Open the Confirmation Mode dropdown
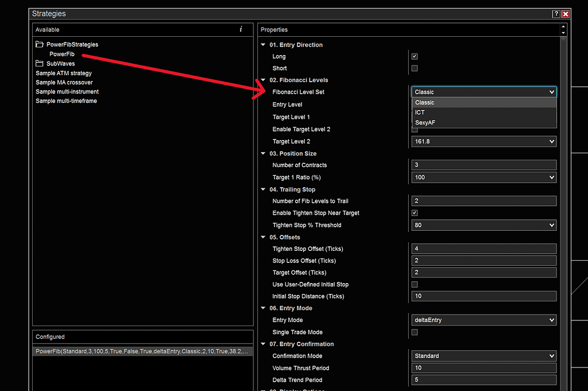 483,356
